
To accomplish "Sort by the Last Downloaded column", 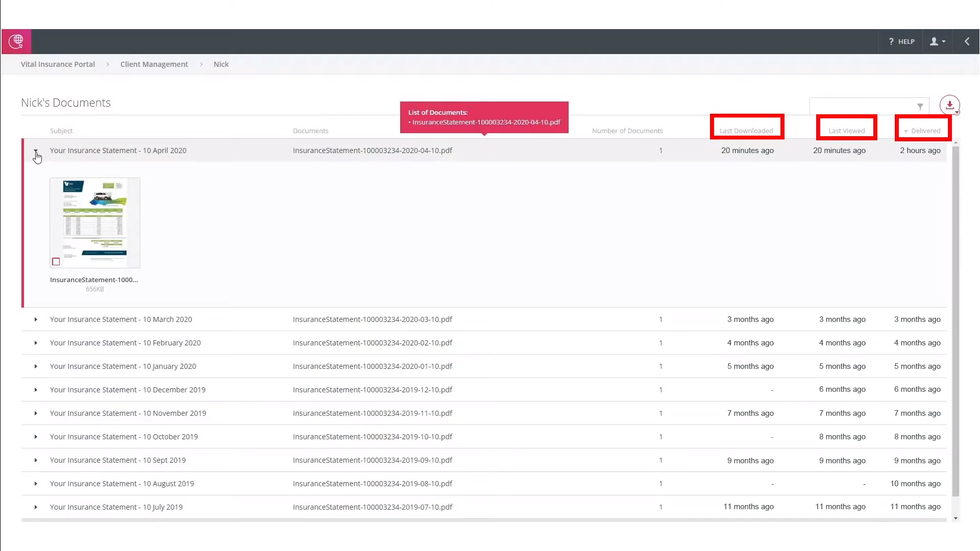I will 746,131.
